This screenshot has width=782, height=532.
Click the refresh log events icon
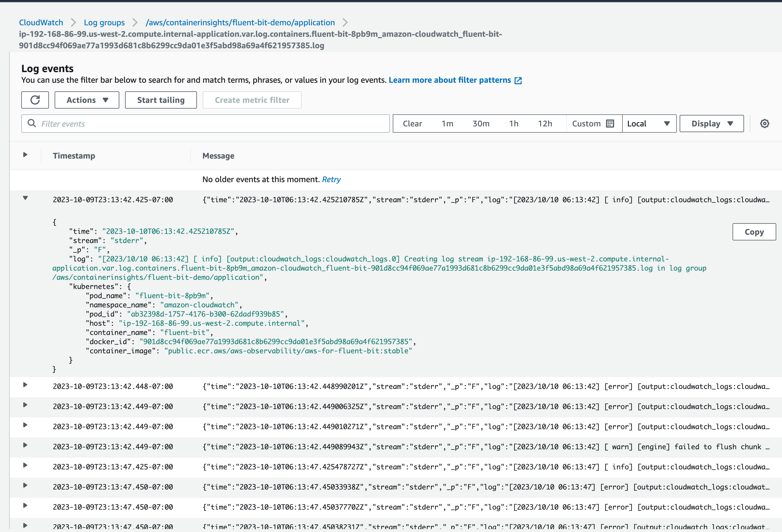coord(35,100)
